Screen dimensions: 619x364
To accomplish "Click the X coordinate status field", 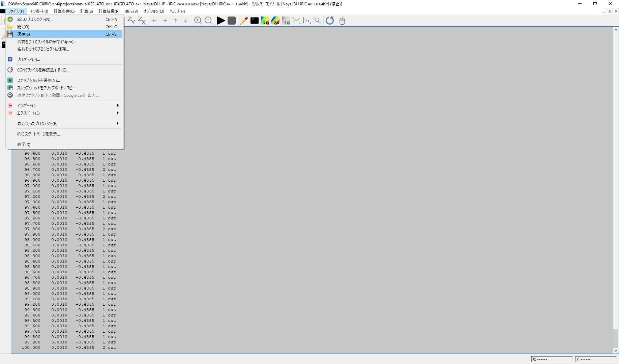I will click(552, 359).
